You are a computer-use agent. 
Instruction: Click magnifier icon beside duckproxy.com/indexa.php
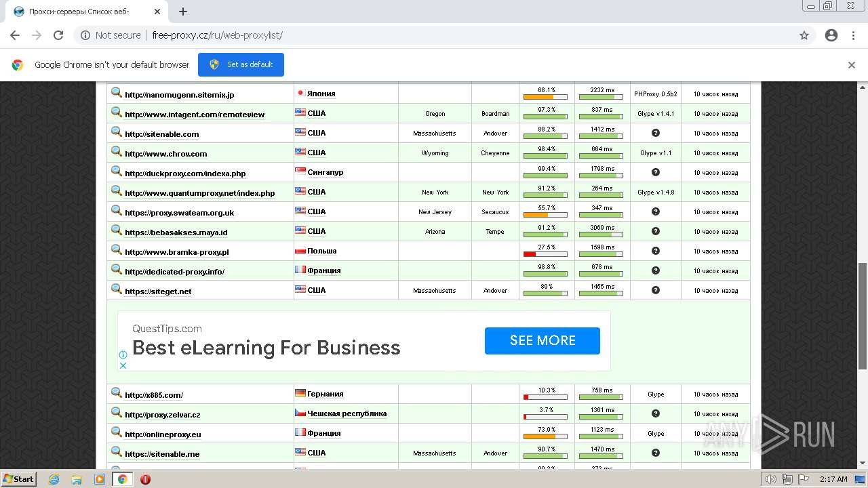point(117,171)
